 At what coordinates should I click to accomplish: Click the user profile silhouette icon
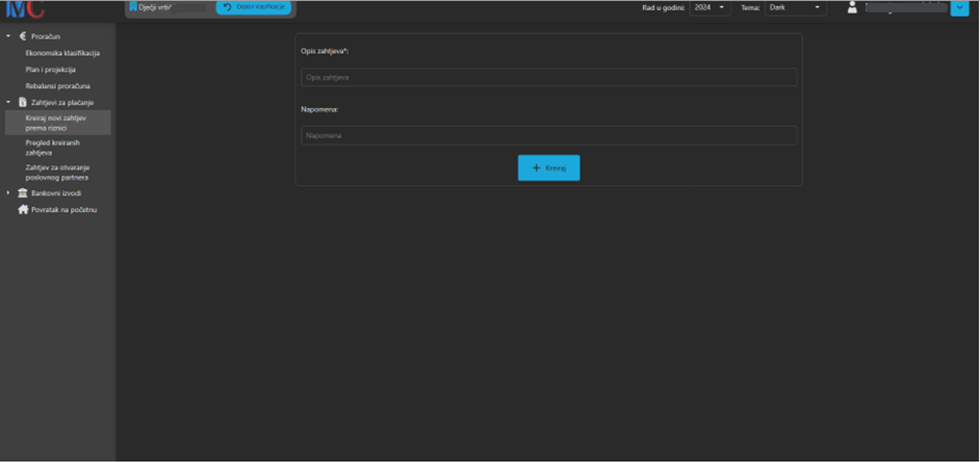point(852,8)
